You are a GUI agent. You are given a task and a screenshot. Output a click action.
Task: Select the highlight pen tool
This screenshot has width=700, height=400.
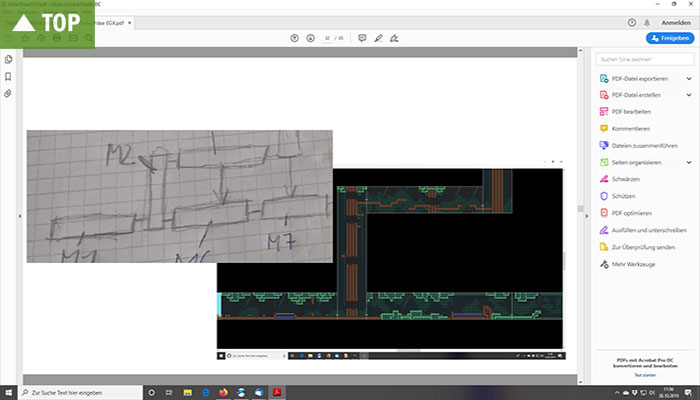(x=378, y=38)
